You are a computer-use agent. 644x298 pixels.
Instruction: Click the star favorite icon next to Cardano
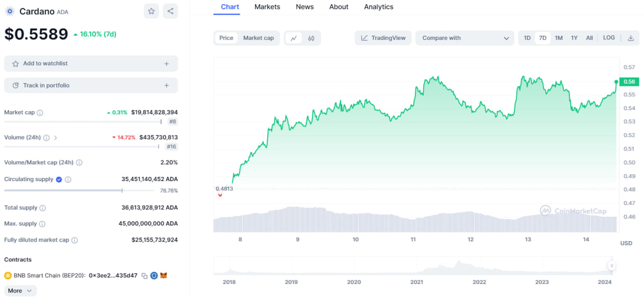click(x=151, y=11)
